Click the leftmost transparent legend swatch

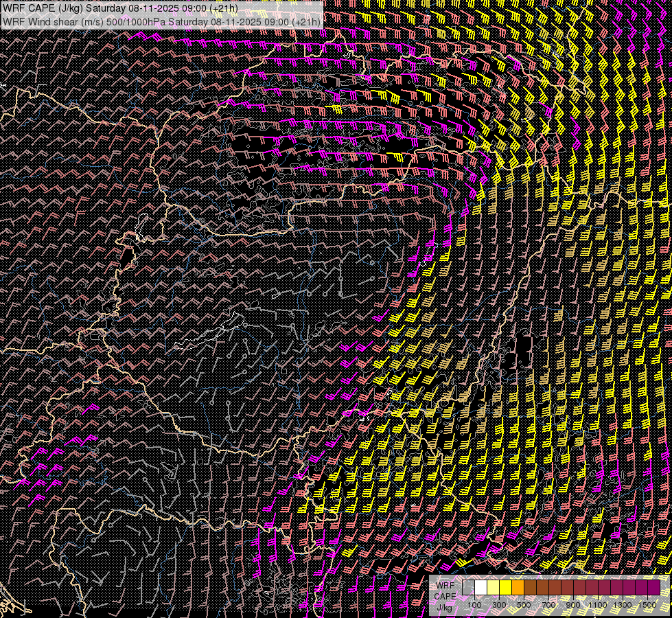click(468, 588)
